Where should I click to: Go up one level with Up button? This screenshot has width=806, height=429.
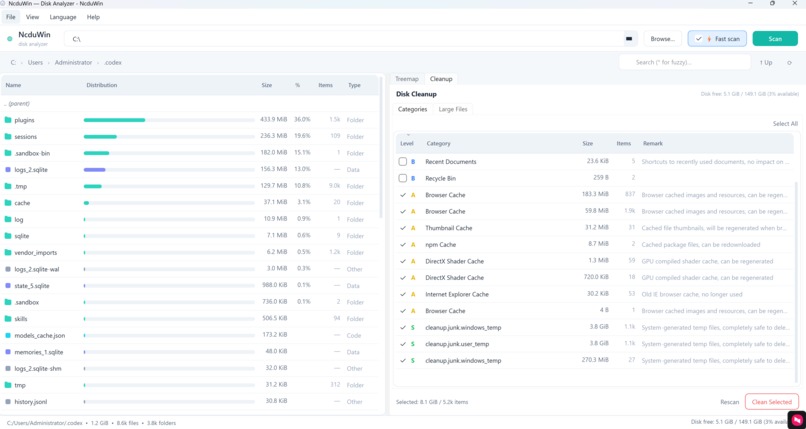[x=766, y=63]
